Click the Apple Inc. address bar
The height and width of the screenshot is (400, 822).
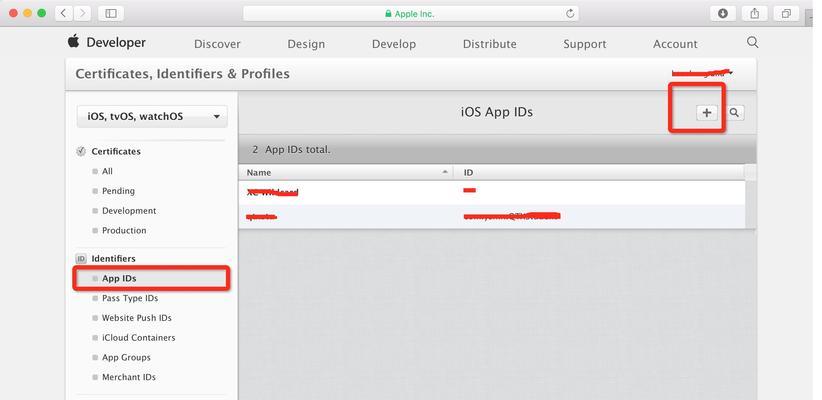(x=410, y=14)
